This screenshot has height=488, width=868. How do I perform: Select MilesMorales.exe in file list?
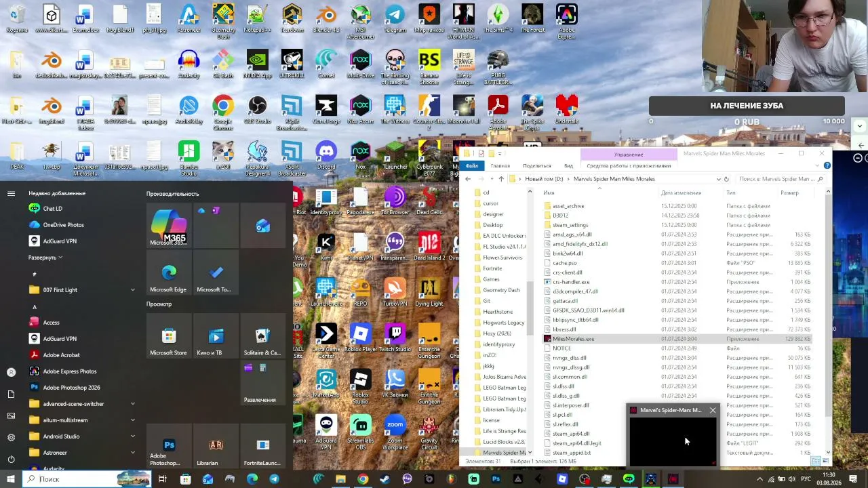coord(678,339)
